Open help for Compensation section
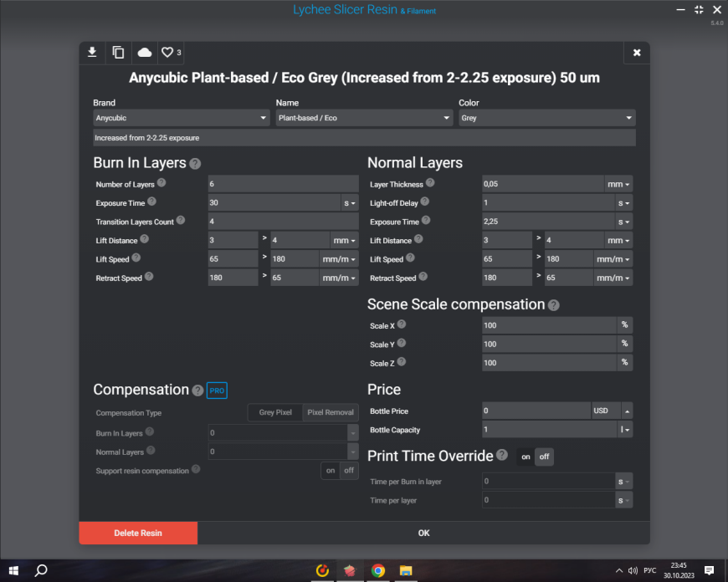 coord(197,391)
